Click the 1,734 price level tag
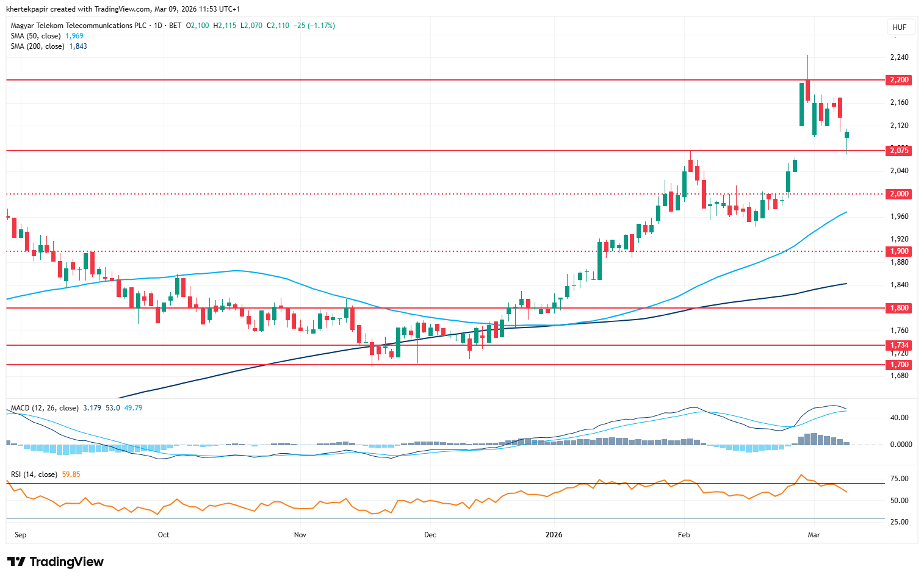Screen dimensions: 924x580 [899, 345]
